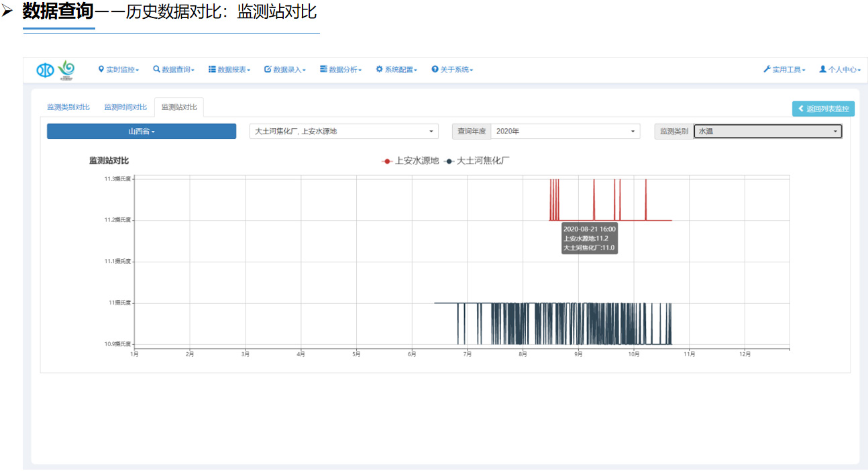Screen dimensions: 868x471
Task: Click the 监测站对比 chart title
Action: 109,161
